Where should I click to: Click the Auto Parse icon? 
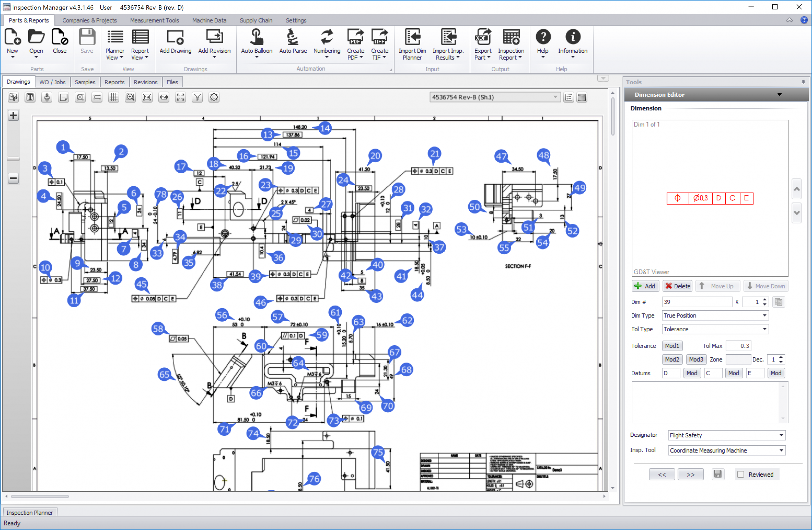tap(293, 40)
